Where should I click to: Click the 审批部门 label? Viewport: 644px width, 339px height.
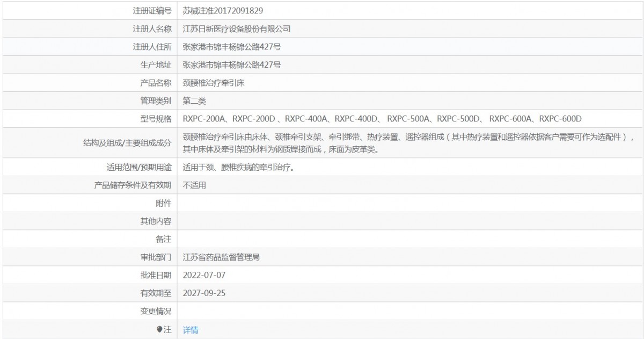pos(156,257)
